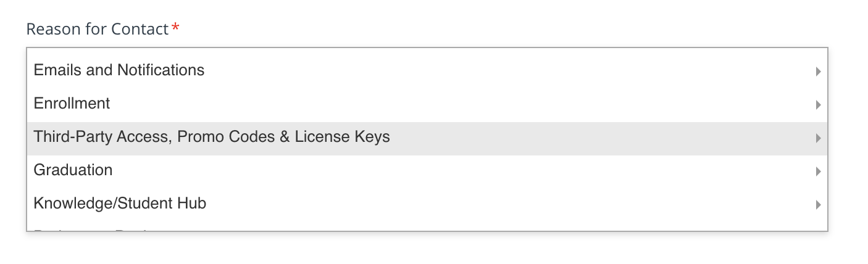This screenshot has width=868, height=264.
Task: Choose the Knowledge/Student Hub option
Action: click(120, 204)
